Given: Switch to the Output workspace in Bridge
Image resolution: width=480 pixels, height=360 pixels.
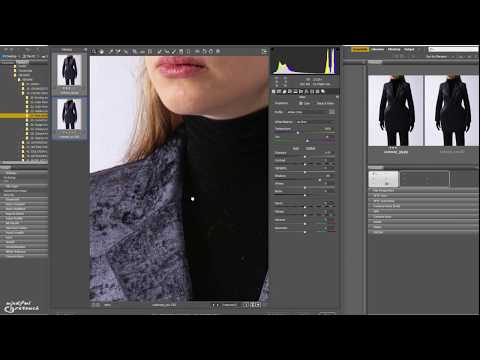Looking at the screenshot, I should (409, 49).
